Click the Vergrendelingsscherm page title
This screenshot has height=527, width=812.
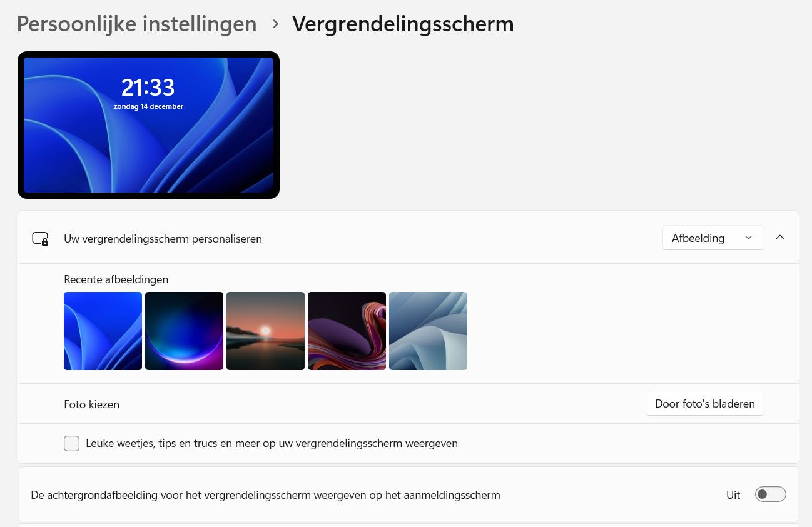click(403, 24)
